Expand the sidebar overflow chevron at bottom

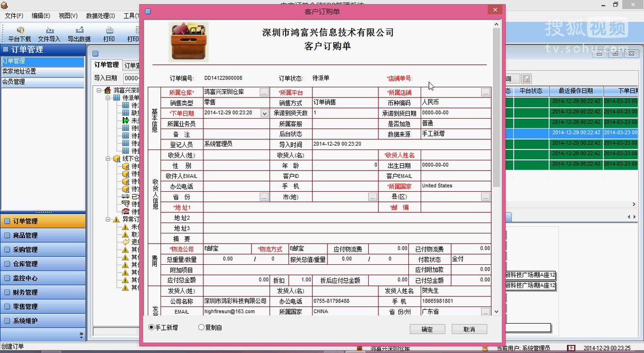pyautogui.click(x=81, y=335)
